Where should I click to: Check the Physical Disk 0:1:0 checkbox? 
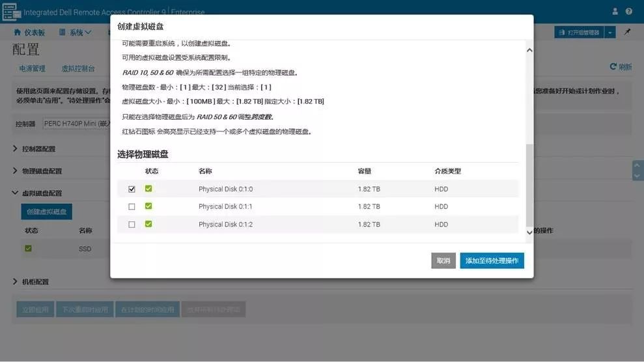pos(132,189)
